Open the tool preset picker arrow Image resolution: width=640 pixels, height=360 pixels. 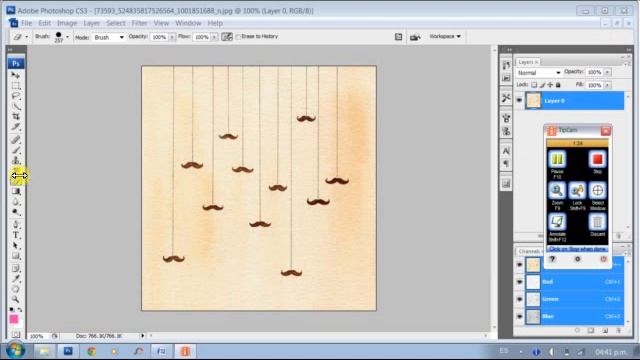[27, 37]
